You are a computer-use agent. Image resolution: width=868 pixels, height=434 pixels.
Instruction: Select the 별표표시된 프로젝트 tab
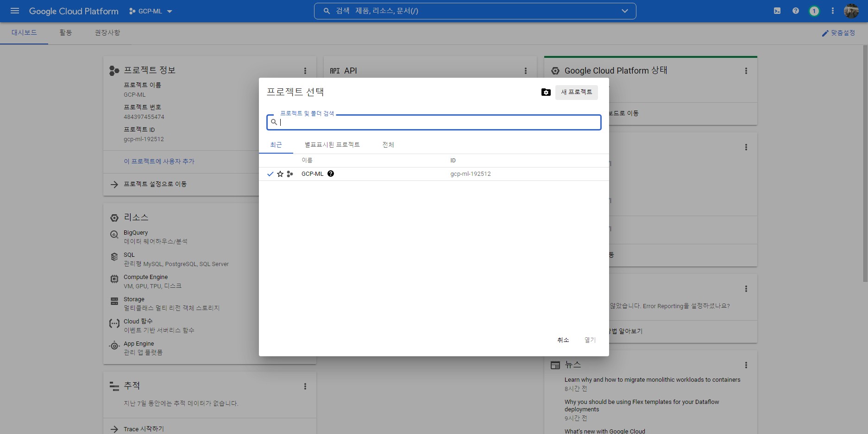tap(332, 145)
